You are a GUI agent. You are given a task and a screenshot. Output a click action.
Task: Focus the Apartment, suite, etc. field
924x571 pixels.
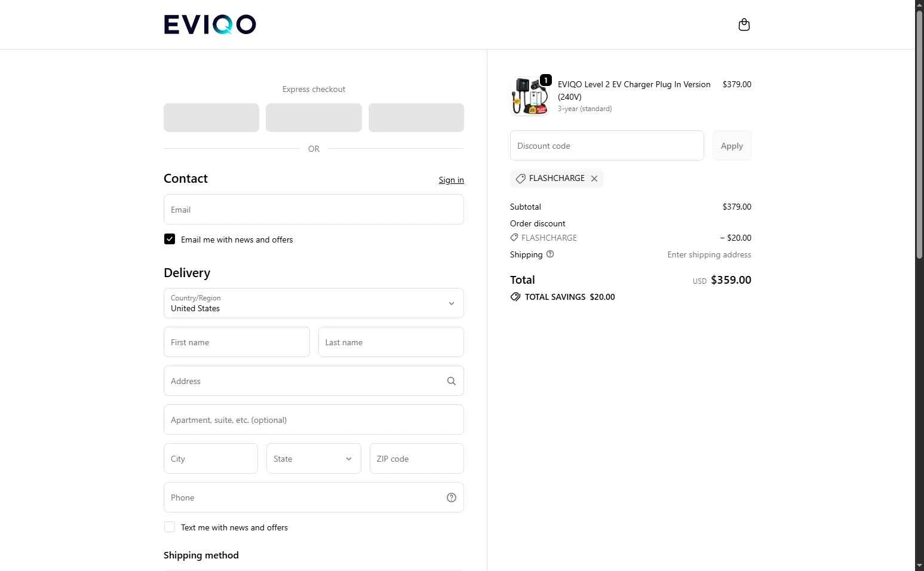(314, 420)
